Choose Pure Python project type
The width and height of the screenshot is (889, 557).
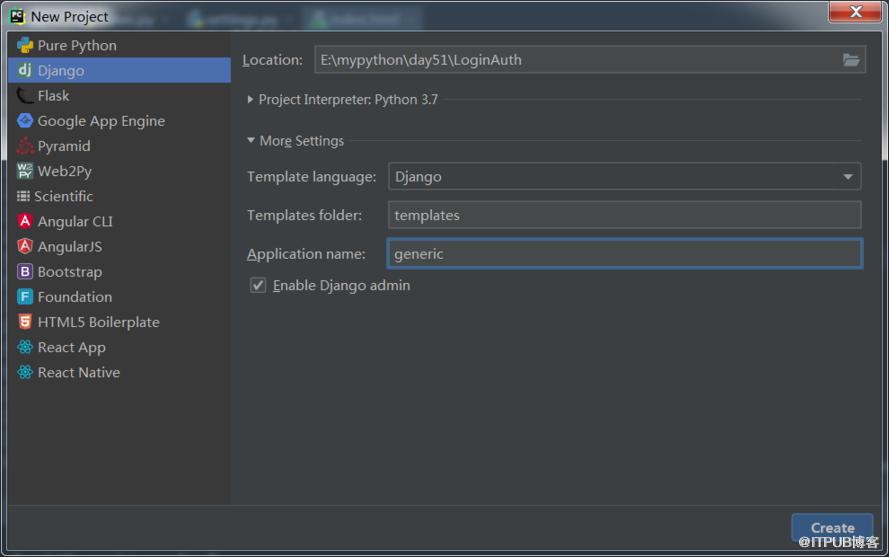pos(119,45)
